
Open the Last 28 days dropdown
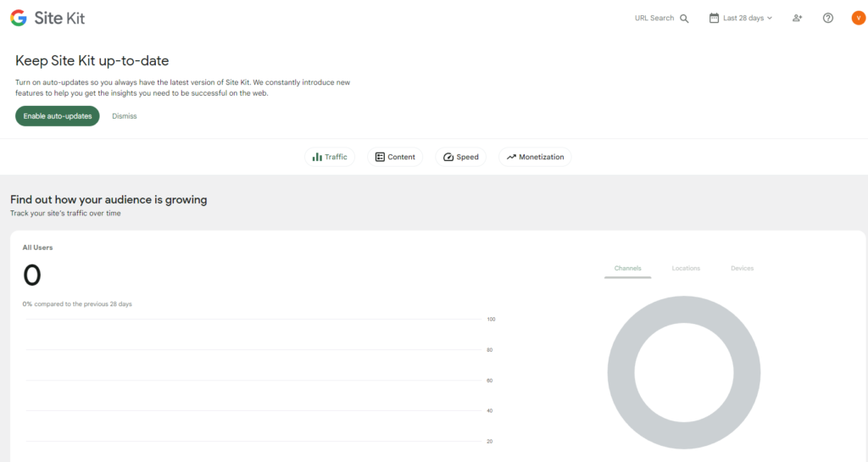741,19
